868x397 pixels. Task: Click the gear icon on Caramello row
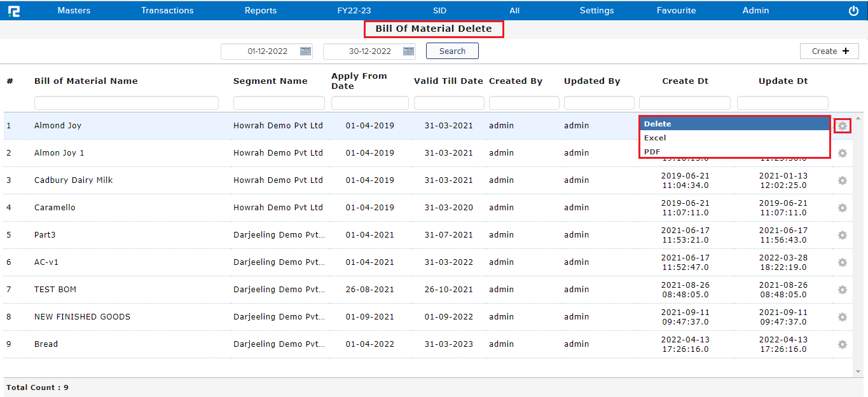[842, 208]
